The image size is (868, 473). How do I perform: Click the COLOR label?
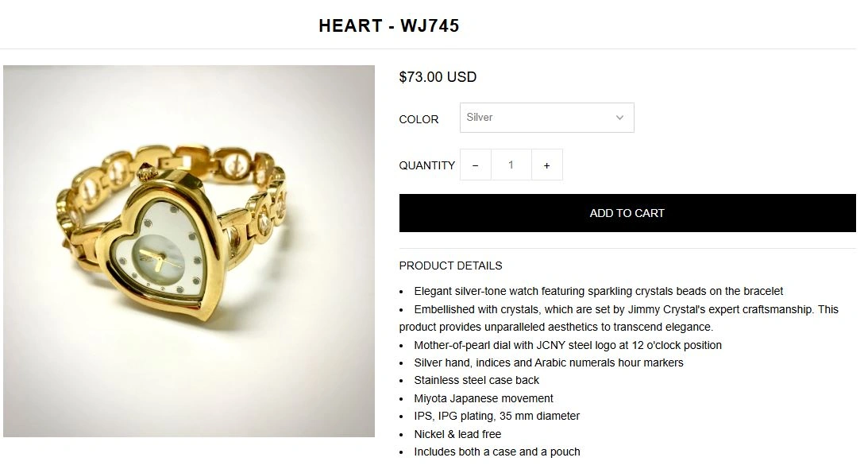pyautogui.click(x=419, y=119)
